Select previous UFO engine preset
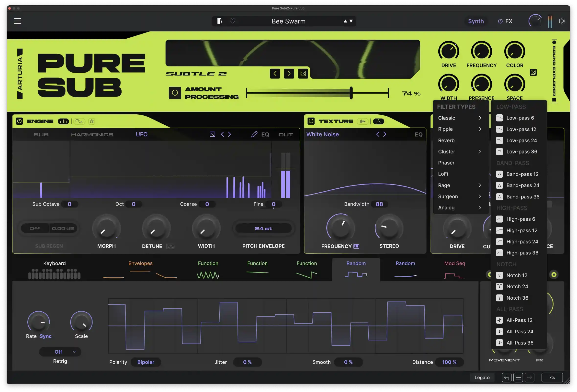This screenshot has width=577, height=392. tap(222, 134)
